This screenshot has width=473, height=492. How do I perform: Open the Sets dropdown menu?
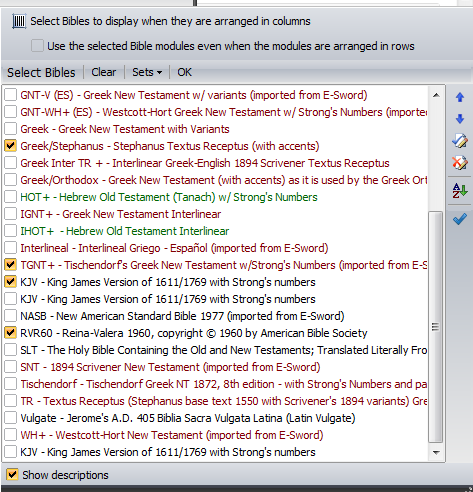pos(147,72)
